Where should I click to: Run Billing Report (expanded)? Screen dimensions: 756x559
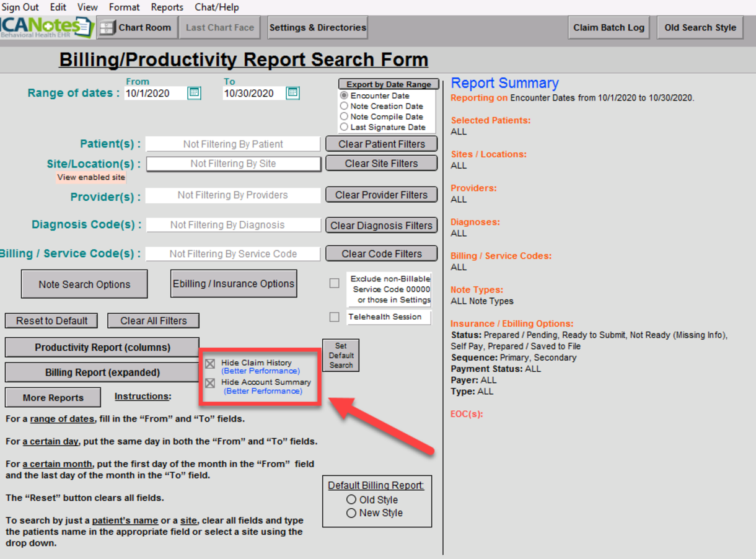pos(102,372)
